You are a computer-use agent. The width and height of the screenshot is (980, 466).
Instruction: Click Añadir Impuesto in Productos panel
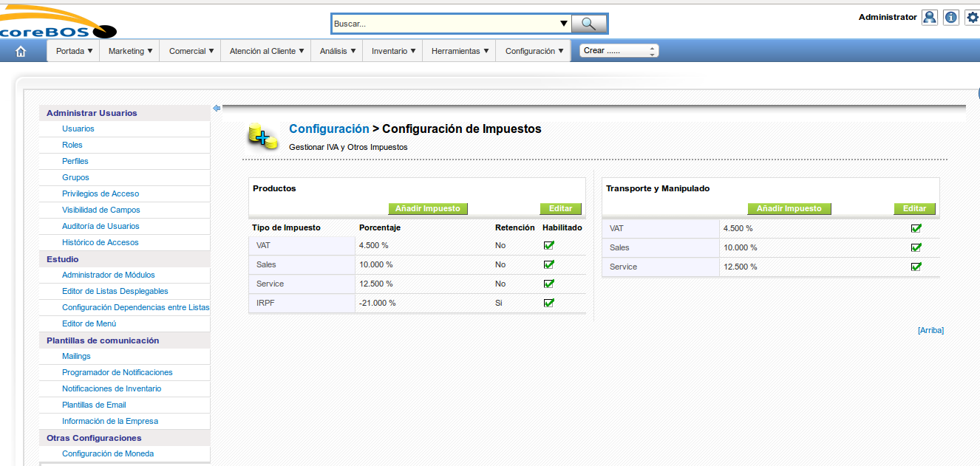[x=427, y=209]
